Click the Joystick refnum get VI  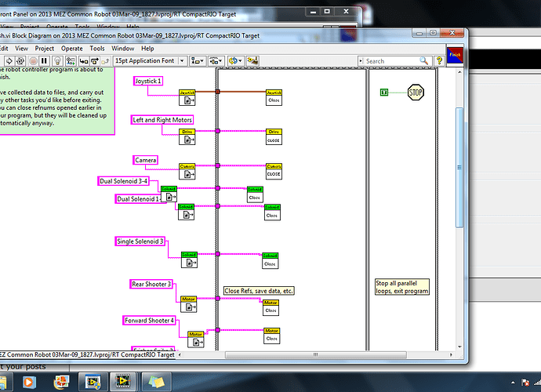[187, 98]
